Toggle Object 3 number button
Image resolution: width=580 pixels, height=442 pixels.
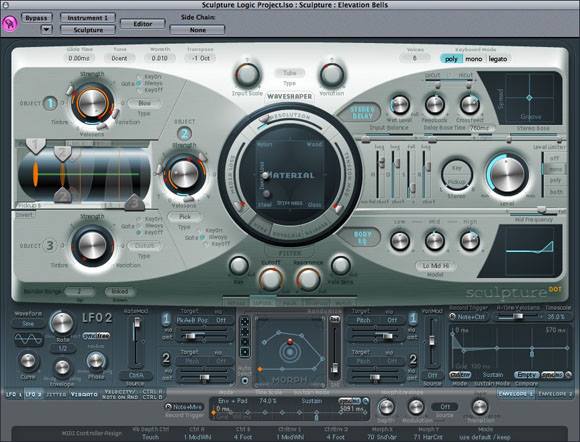tap(50, 245)
